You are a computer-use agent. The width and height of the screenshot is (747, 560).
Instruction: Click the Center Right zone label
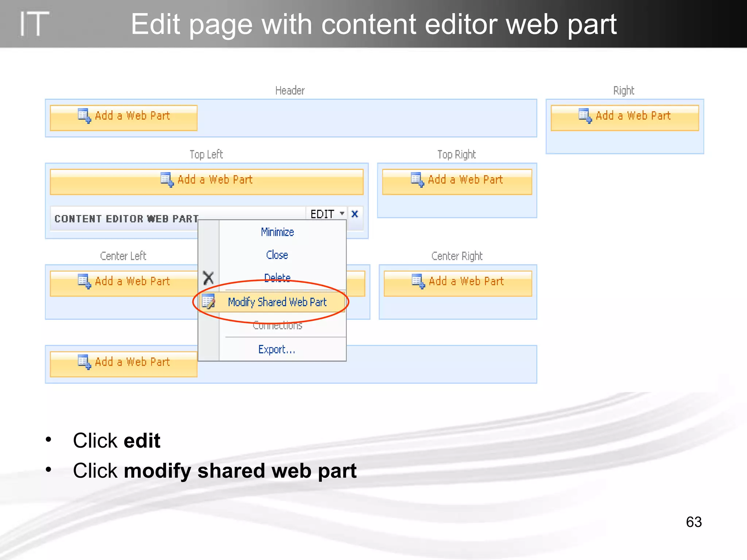coord(457,256)
